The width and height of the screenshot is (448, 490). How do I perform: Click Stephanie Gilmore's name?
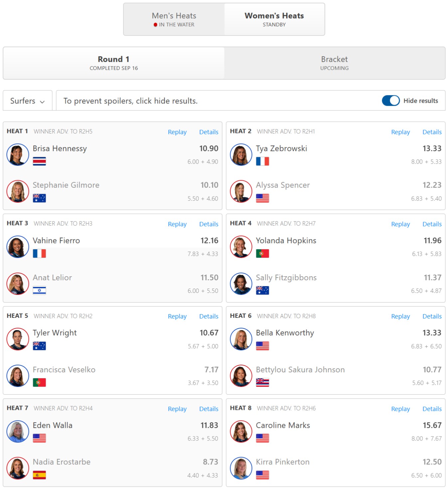tap(66, 185)
